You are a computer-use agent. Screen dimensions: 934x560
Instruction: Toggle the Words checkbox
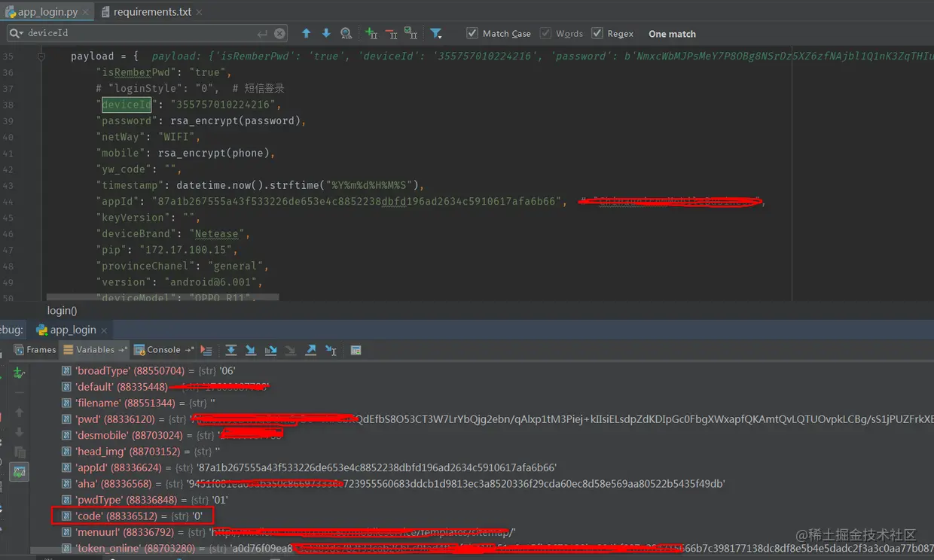click(x=546, y=33)
